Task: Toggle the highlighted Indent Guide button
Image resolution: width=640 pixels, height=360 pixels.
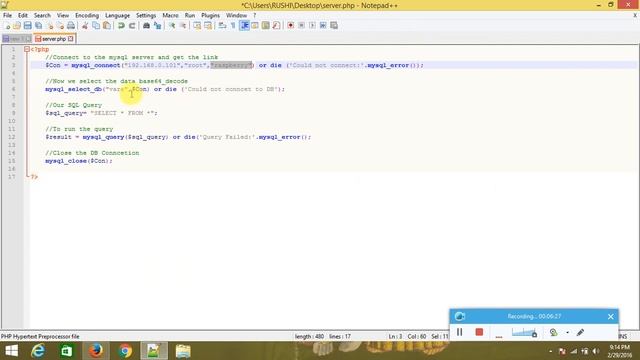Action: point(244,26)
